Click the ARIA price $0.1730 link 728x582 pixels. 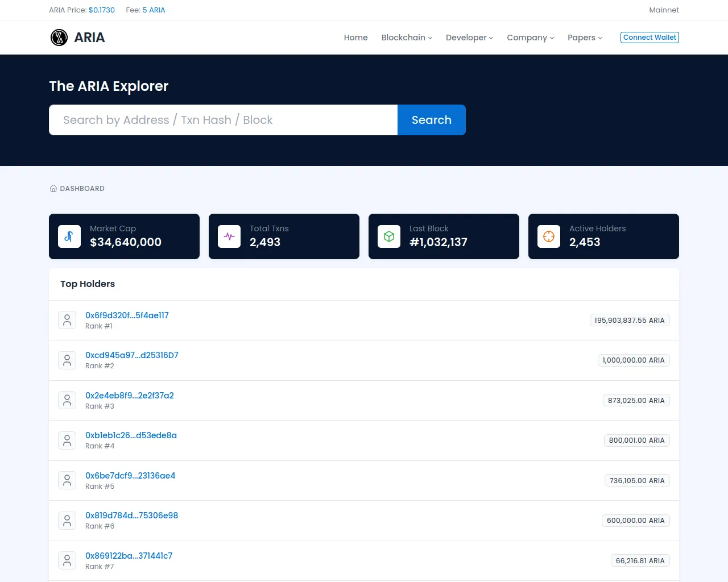102,10
